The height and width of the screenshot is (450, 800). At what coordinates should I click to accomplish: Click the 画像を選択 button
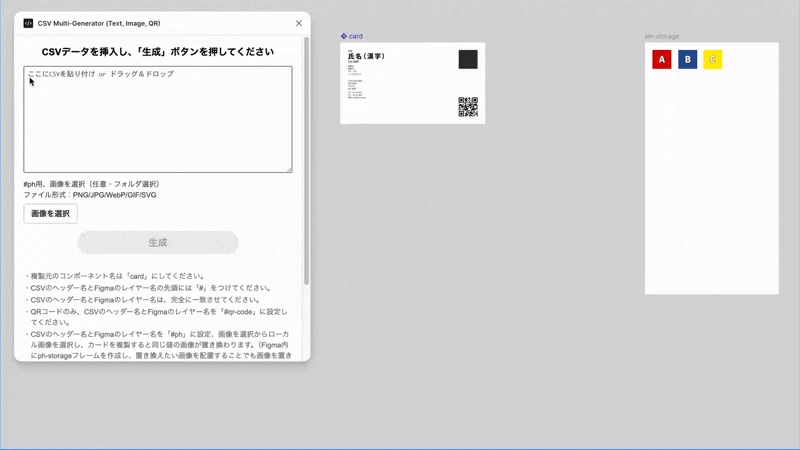(x=51, y=214)
